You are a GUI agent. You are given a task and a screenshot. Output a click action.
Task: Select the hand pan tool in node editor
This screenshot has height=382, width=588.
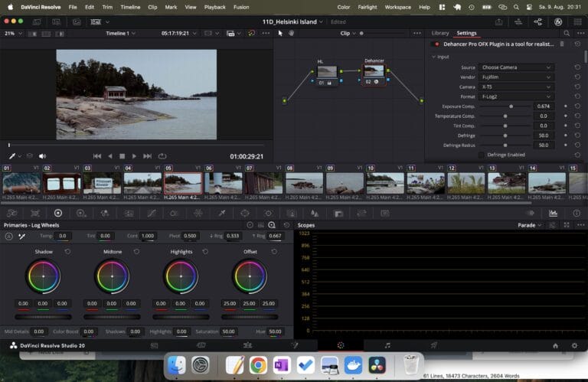292,33
